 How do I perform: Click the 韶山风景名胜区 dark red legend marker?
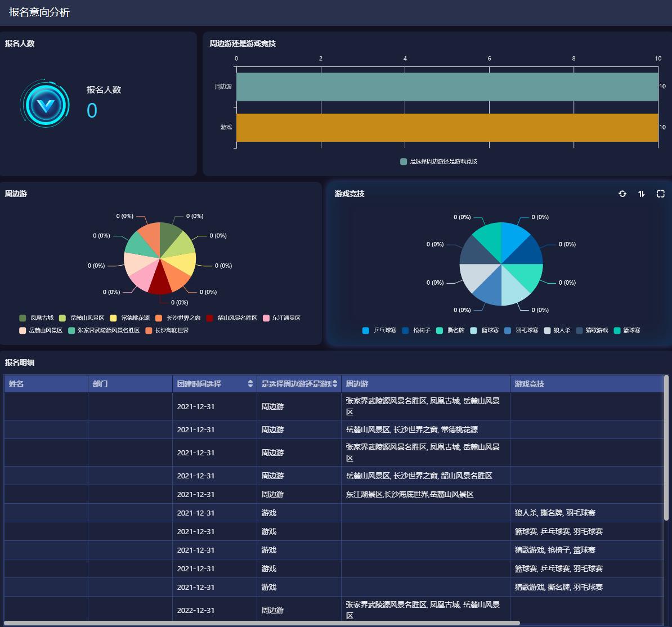(210, 318)
